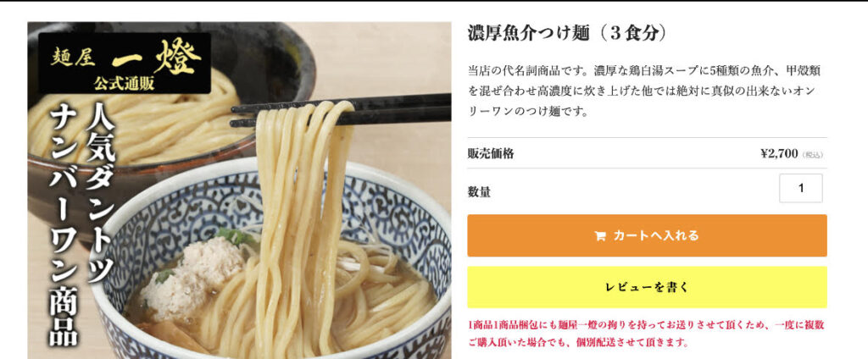Open the レビューを書く review button
868x359 pixels.
click(647, 287)
